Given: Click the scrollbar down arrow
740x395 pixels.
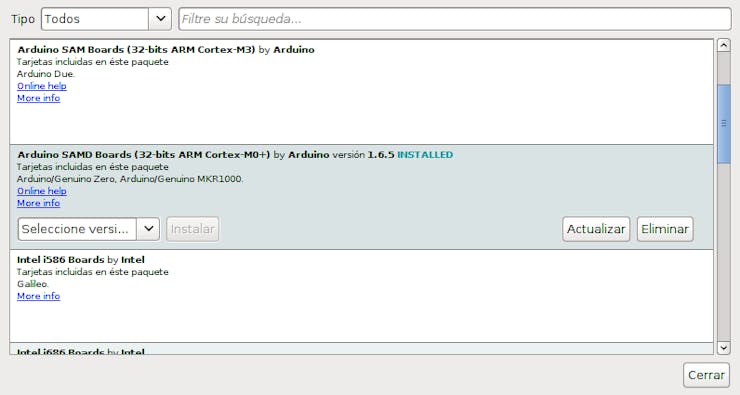Looking at the screenshot, I should click(723, 348).
